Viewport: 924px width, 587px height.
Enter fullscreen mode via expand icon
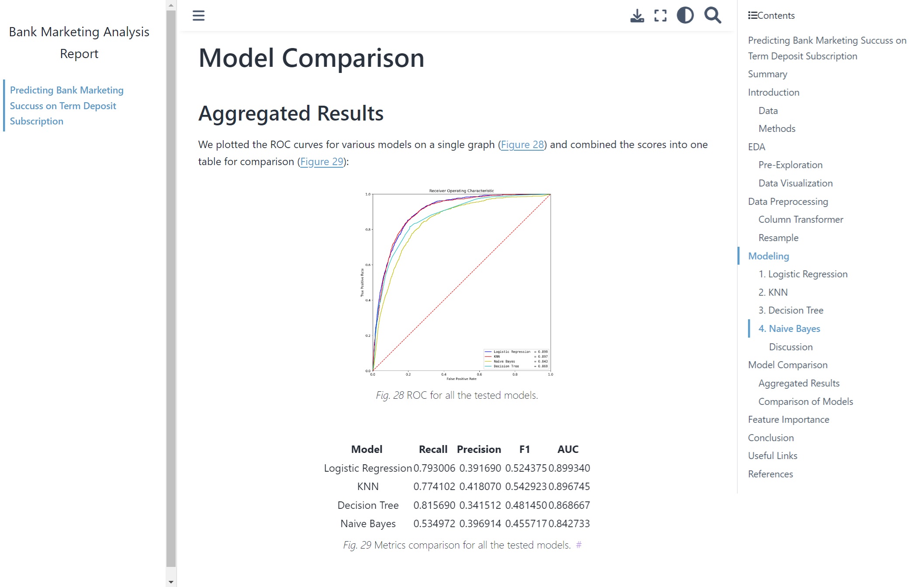pyautogui.click(x=661, y=16)
